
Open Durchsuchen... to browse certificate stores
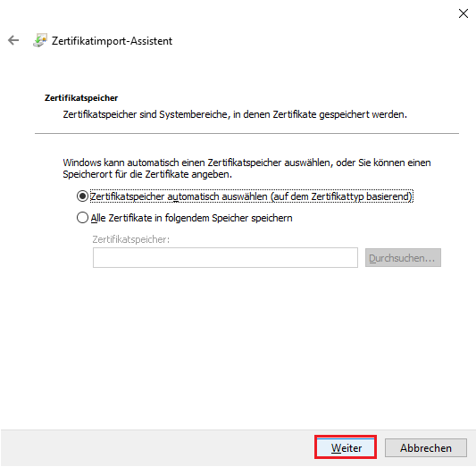tap(403, 258)
